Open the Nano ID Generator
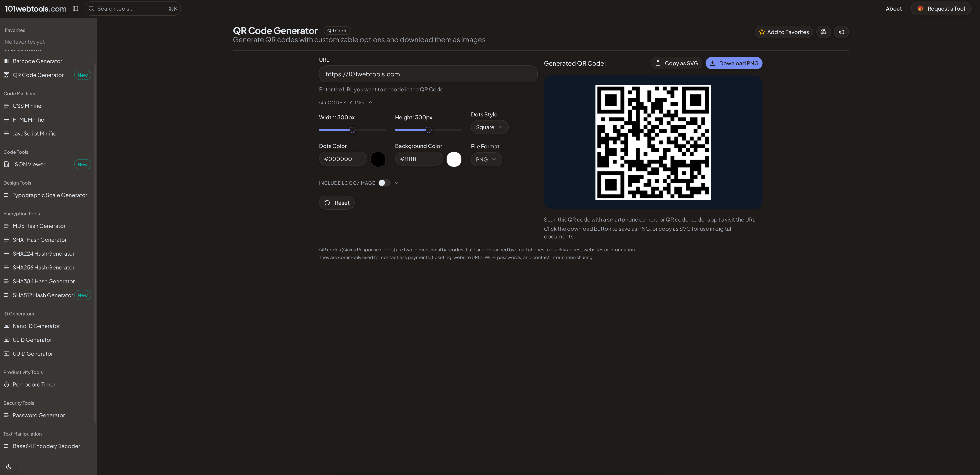The image size is (980, 475). (36, 326)
